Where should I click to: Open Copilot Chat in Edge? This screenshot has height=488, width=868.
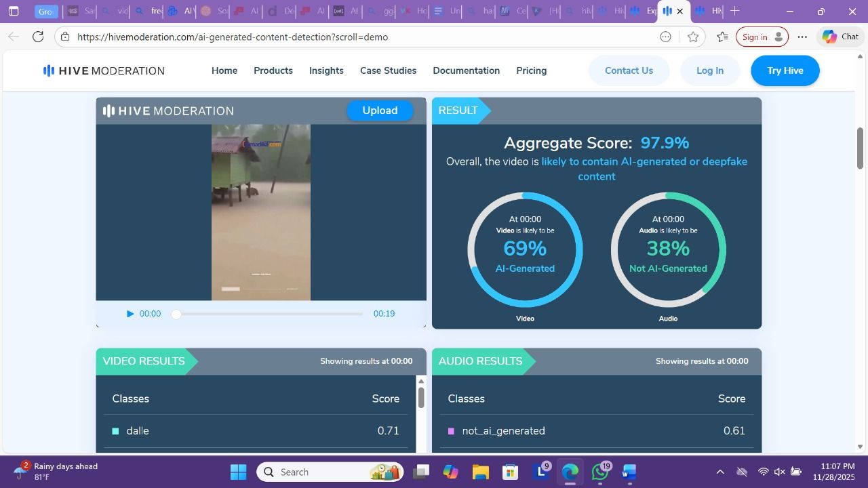point(840,37)
